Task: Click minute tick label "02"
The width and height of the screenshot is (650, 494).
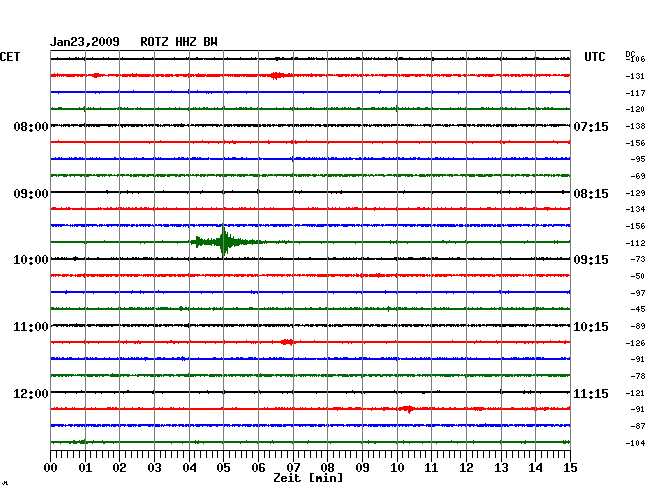Action: tap(119, 467)
